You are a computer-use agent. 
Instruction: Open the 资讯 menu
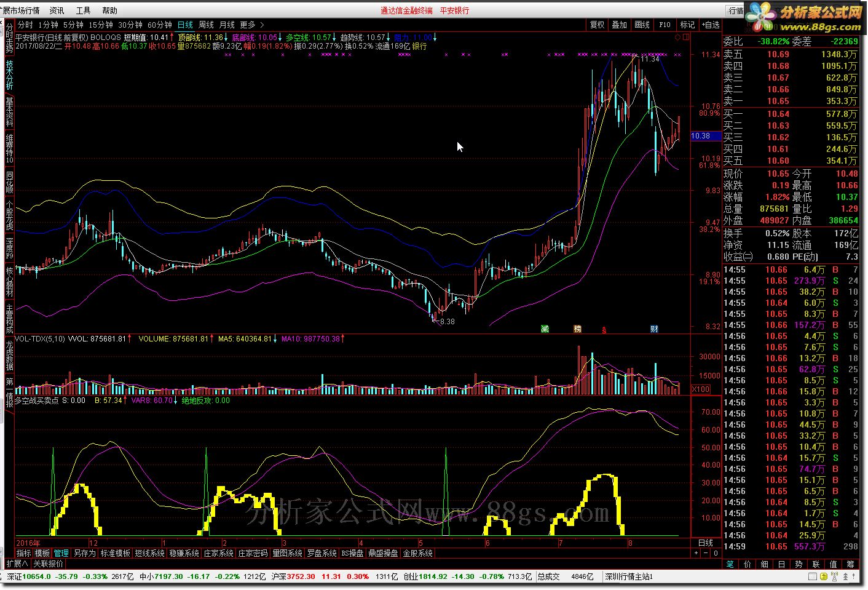point(57,10)
